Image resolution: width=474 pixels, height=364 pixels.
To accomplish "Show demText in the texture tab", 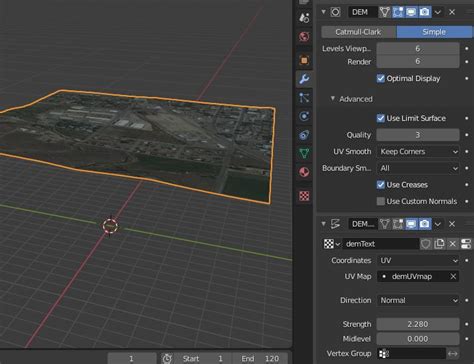I will tap(466, 244).
